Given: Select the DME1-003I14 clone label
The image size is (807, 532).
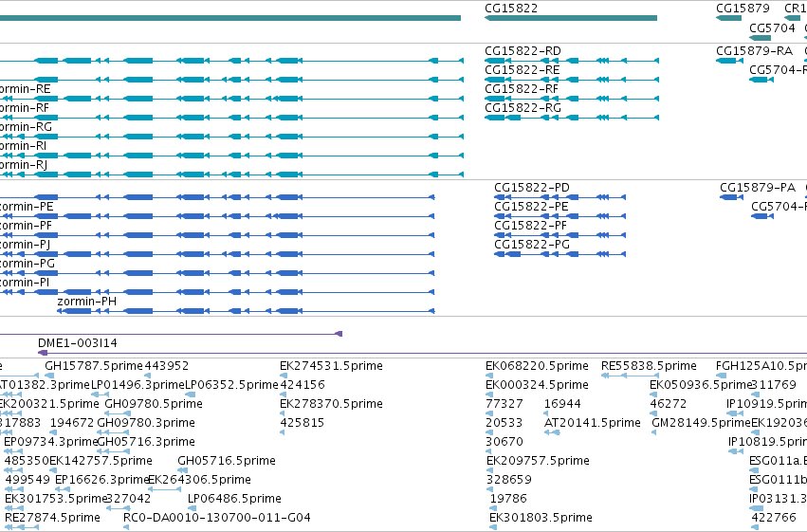Looking at the screenshot, I should [78, 343].
